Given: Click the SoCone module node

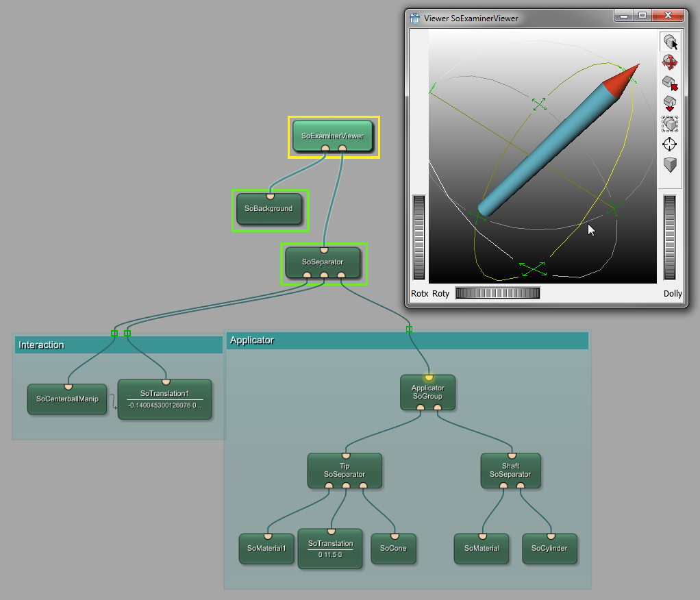Looking at the screenshot, I should (393, 548).
